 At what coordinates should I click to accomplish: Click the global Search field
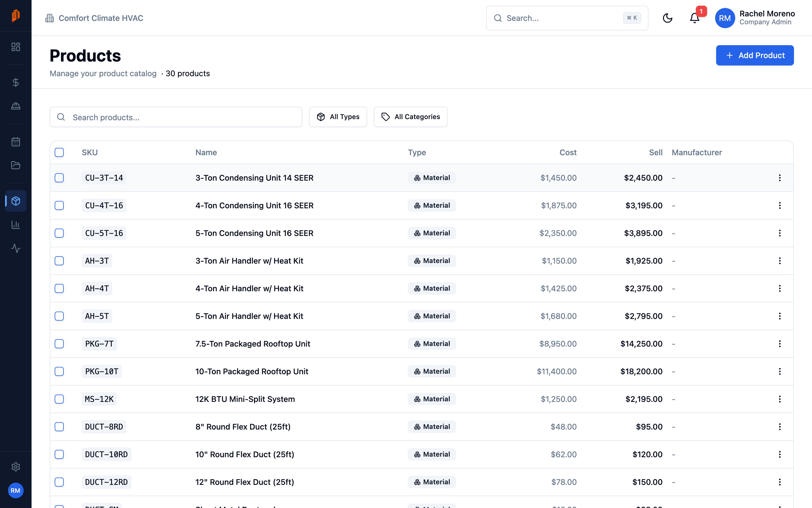click(567, 18)
